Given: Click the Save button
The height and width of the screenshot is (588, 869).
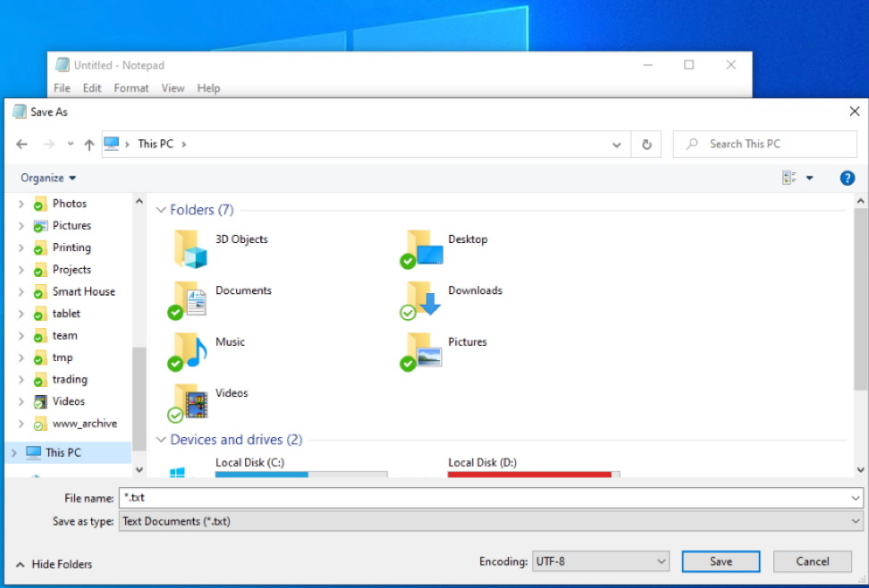Looking at the screenshot, I should pos(721,561).
